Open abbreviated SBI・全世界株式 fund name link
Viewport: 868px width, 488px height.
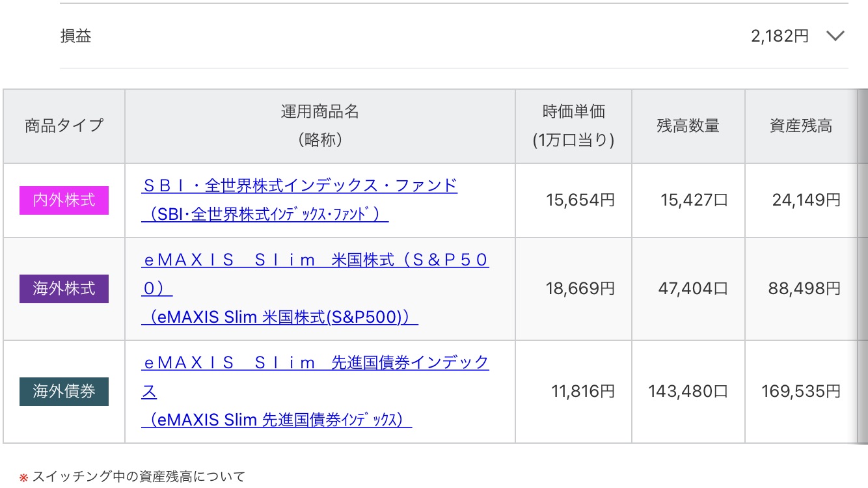265,214
